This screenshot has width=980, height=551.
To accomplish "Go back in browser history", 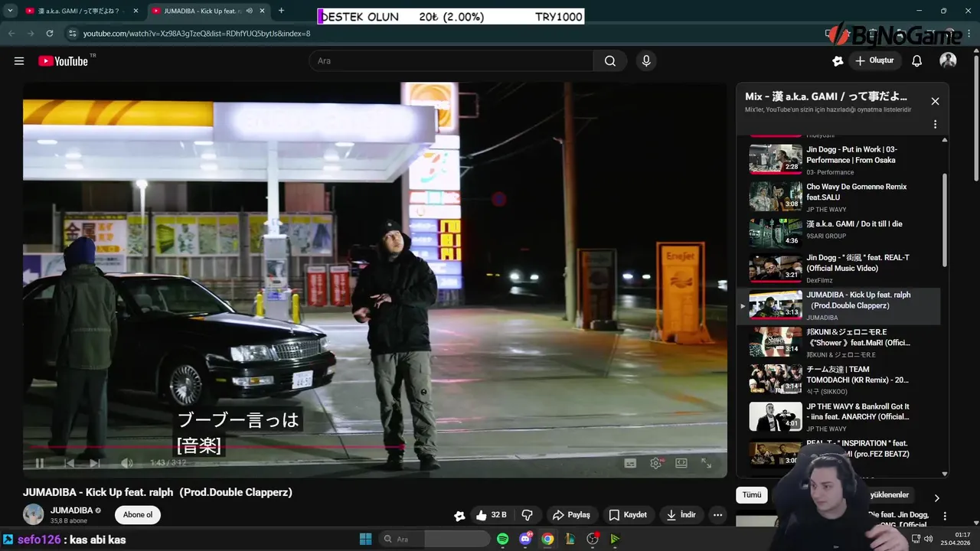I will (11, 34).
